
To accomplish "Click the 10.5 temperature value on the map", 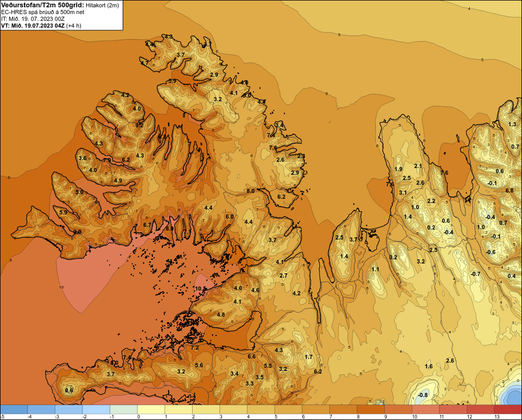I will pyautogui.click(x=201, y=289).
